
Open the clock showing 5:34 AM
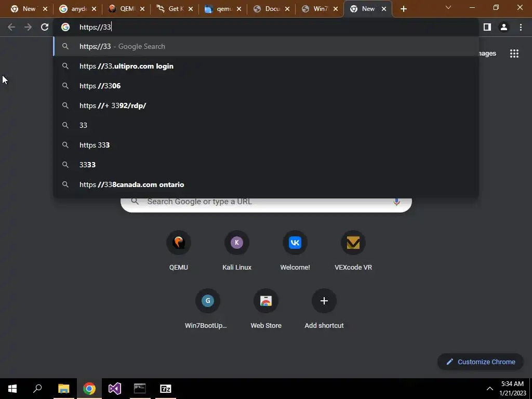click(x=512, y=389)
